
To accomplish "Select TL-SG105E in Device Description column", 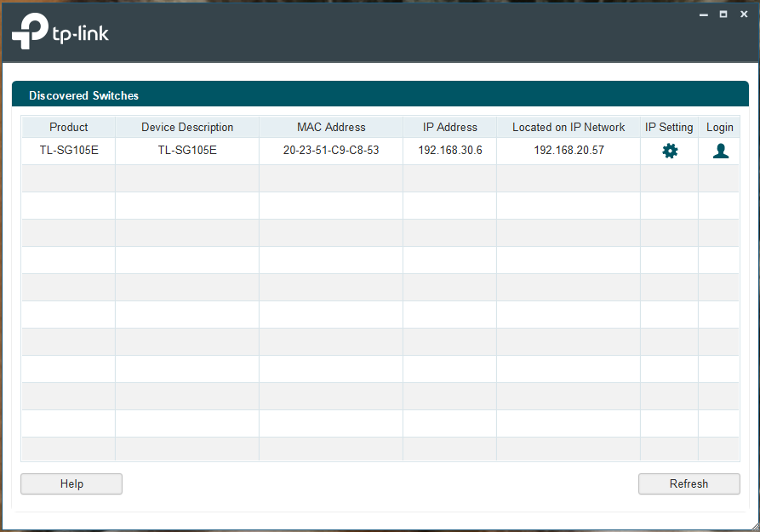I will tap(187, 151).
